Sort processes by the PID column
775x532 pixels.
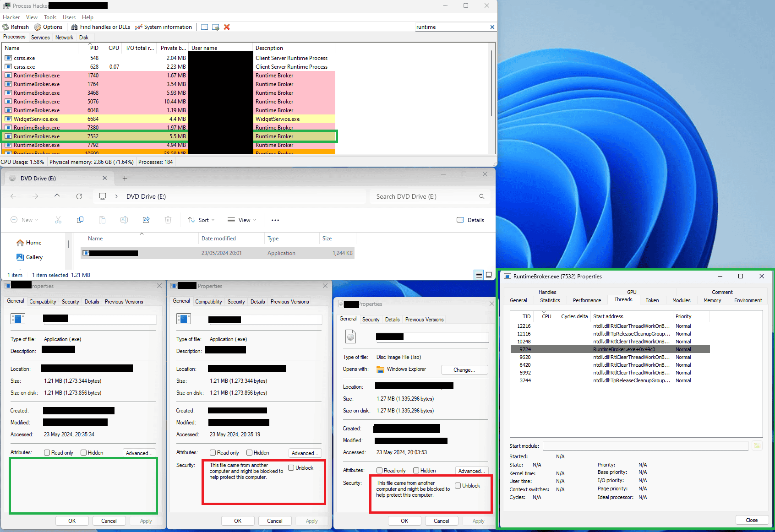tap(94, 48)
